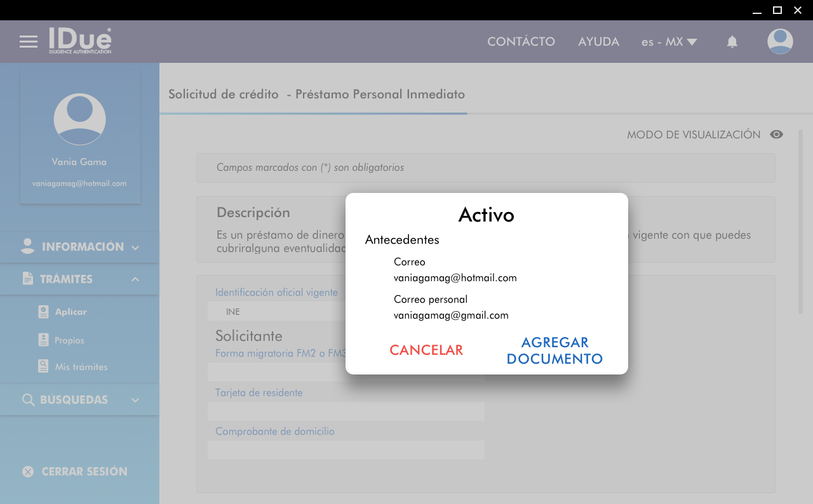Open the hamburger menu icon
The width and height of the screenshot is (813, 504).
(x=29, y=42)
